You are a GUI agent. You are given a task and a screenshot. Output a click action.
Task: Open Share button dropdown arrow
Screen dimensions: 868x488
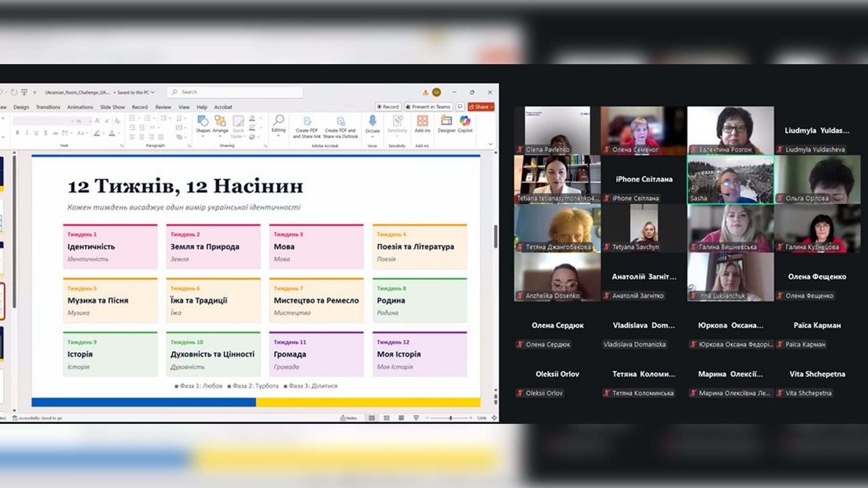[x=491, y=107]
